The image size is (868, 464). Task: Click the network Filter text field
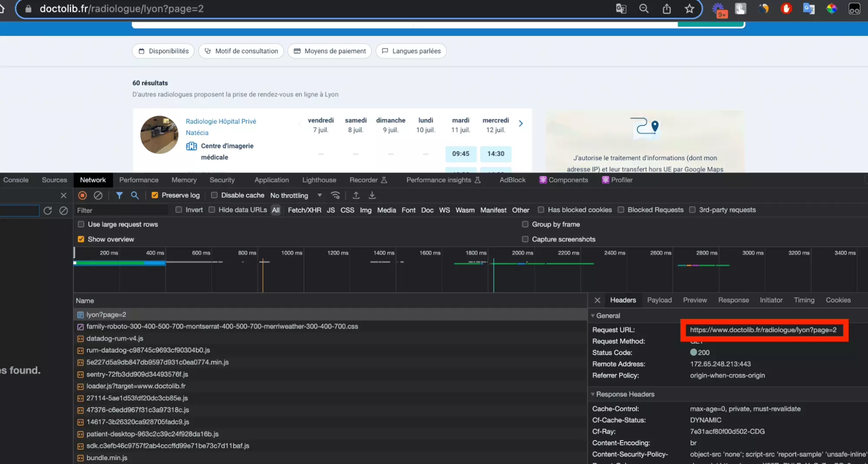122,211
